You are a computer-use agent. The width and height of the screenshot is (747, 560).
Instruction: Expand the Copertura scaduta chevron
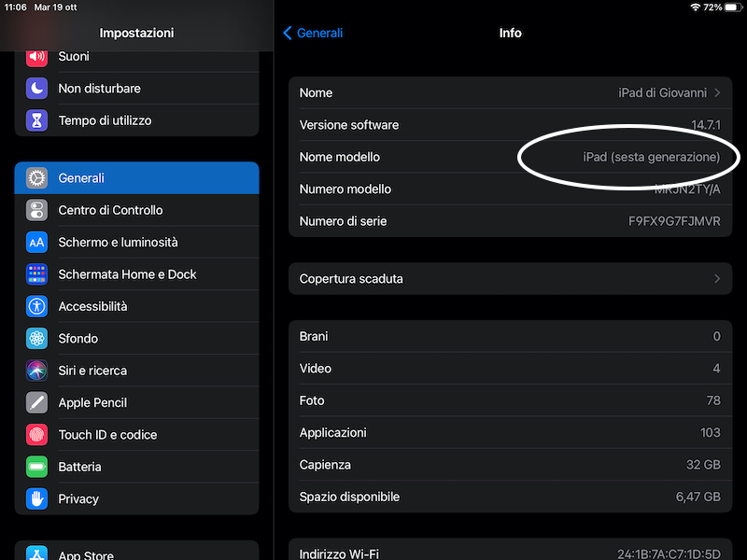coord(717,278)
